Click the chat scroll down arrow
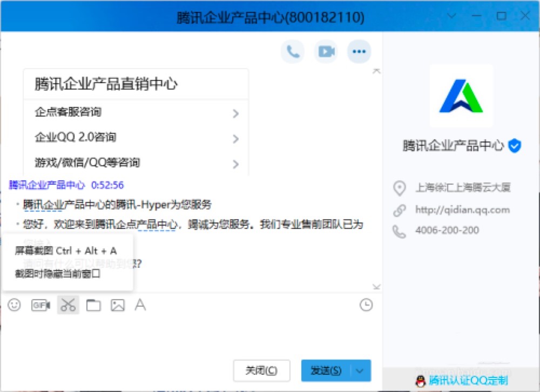This screenshot has height=392, width=540. (x=376, y=287)
